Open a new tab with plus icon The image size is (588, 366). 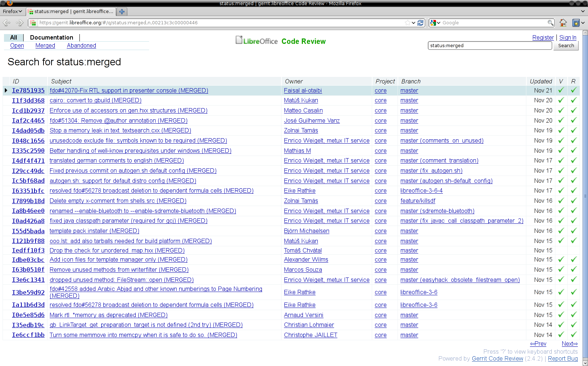(122, 12)
